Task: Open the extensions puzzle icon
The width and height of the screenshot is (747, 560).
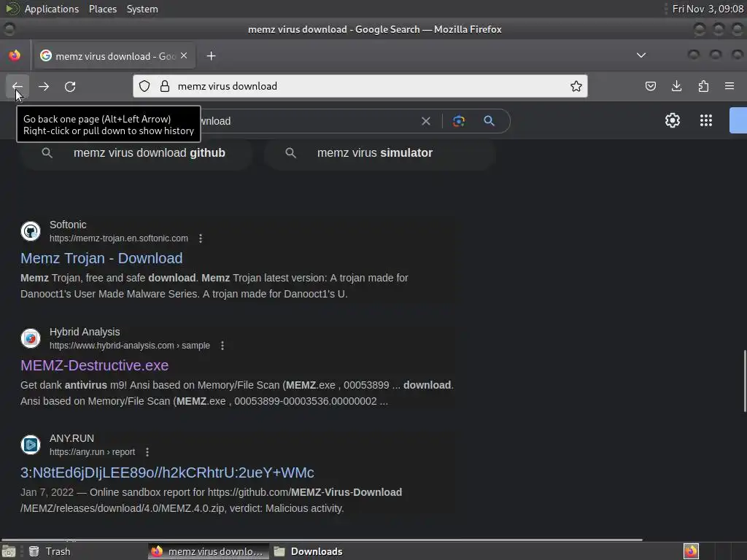Action: pyautogui.click(x=703, y=86)
